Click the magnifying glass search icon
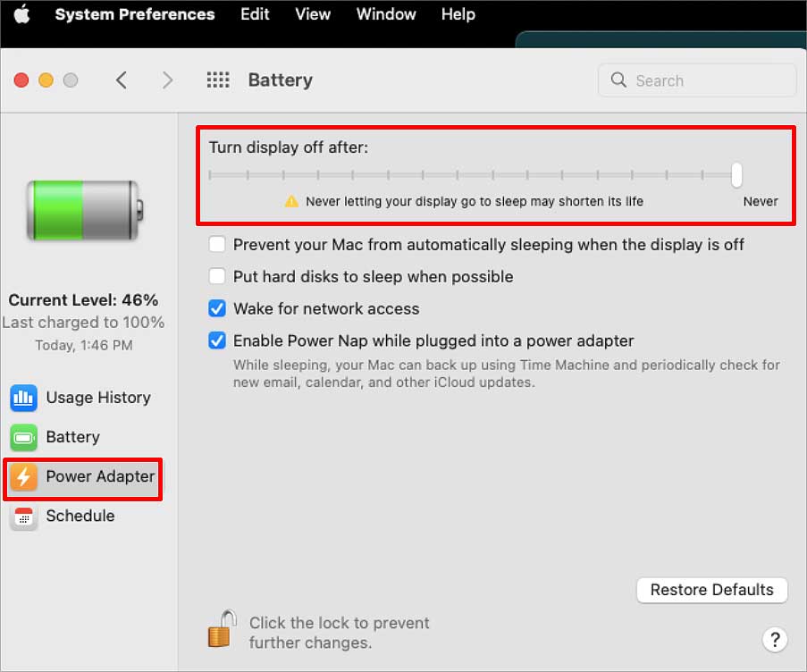807x672 pixels. coord(618,80)
